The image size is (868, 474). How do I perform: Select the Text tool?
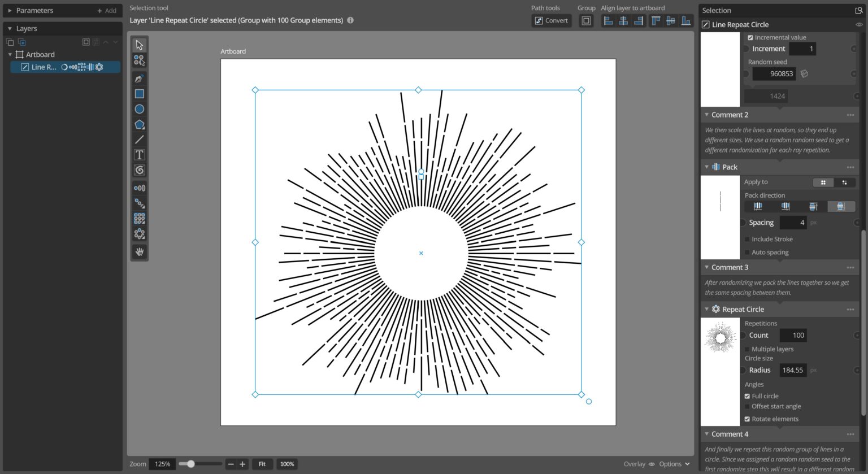tap(139, 154)
